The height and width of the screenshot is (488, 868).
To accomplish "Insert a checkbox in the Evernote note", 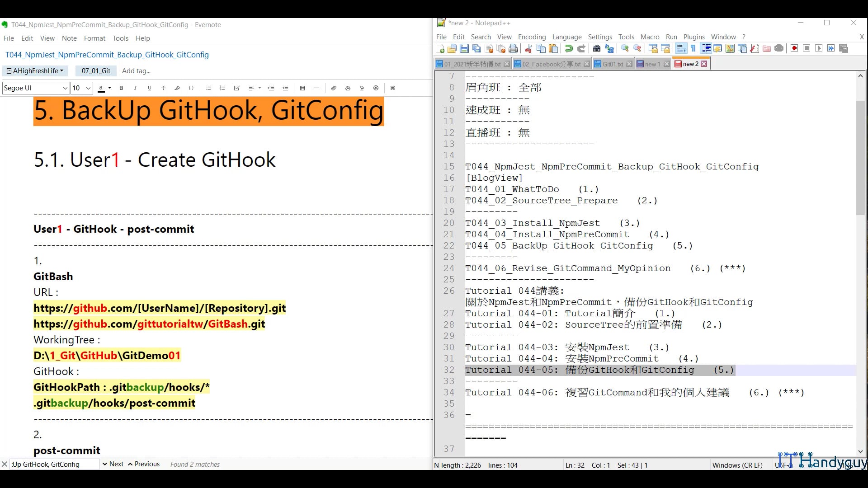I will point(236,88).
